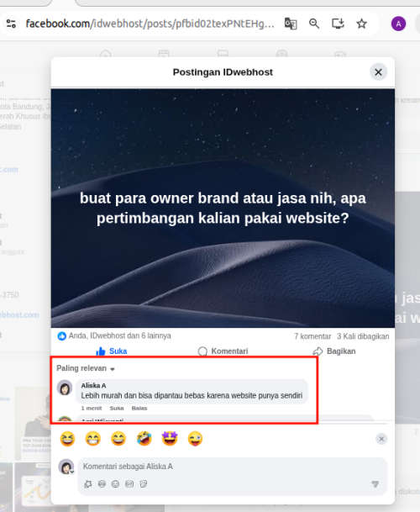Insert the squinting laughing emoji
Screen dimensions: 420x512
[x=67, y=439]
